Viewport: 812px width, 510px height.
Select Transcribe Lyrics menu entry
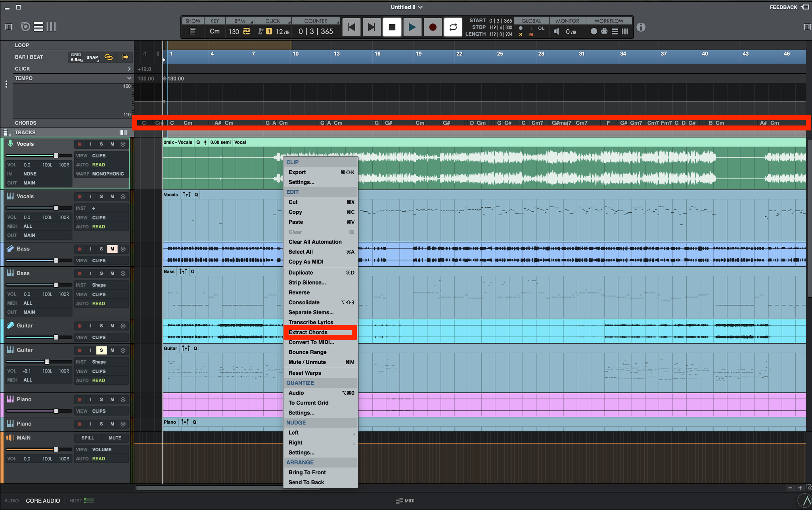pyautogui.click(x=311, y=322)
